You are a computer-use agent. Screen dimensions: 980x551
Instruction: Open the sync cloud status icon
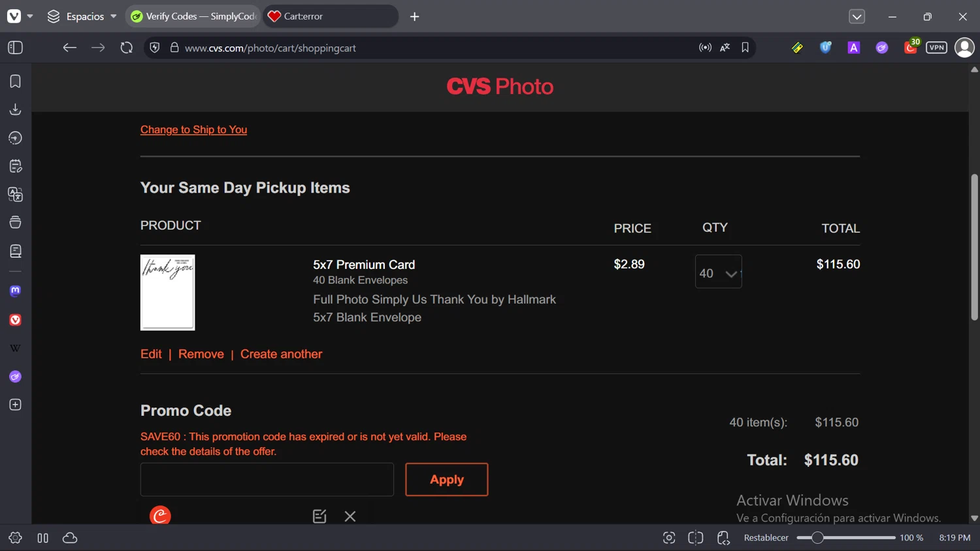tap(70, 538)
